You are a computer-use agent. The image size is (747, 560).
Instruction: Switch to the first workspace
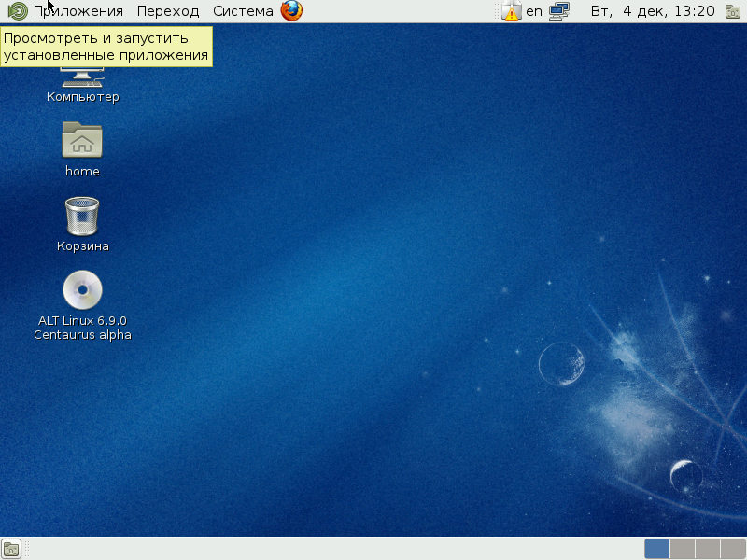click(x=656, y=549)
